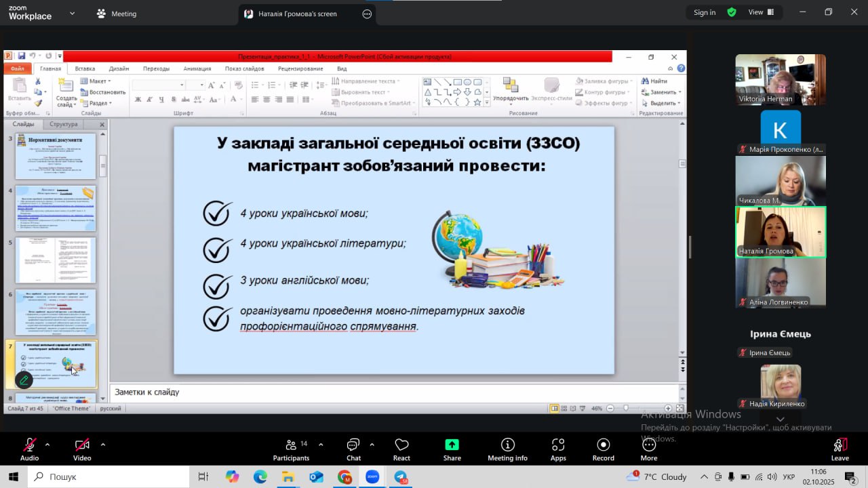The image size is (868, 488).
Task: Open Meeting info
Action: coord(507,449)
